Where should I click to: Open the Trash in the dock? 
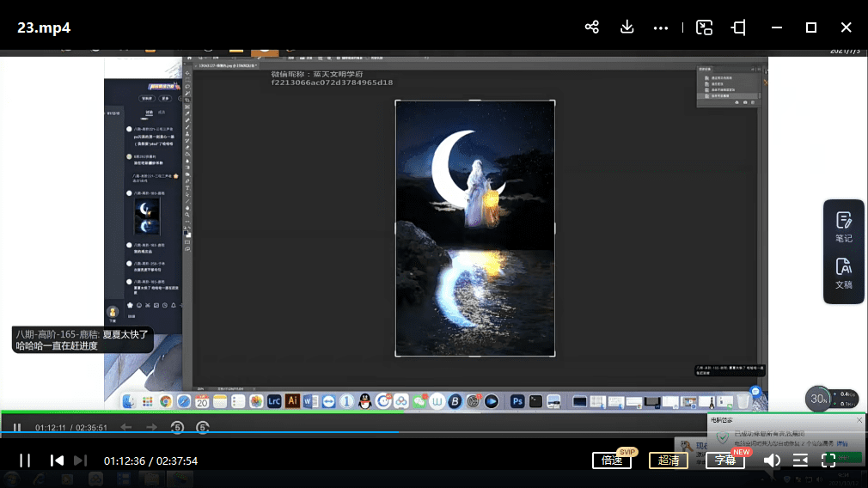[x=743, y=402]
